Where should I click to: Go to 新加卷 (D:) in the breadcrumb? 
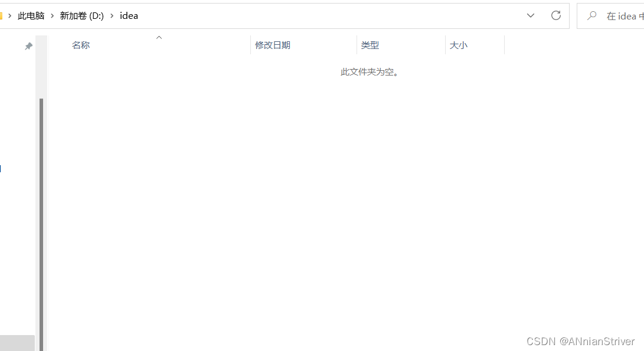pos(81,15)
